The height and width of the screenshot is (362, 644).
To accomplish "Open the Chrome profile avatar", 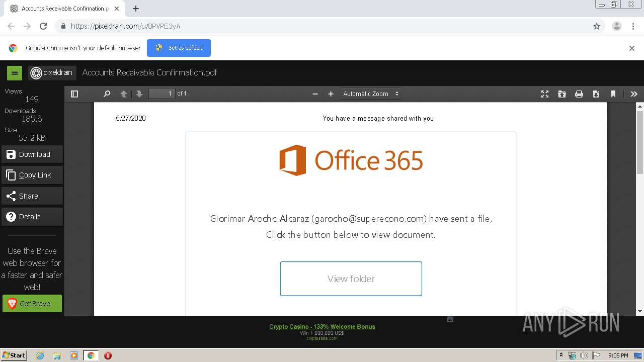I will point(617,26).
